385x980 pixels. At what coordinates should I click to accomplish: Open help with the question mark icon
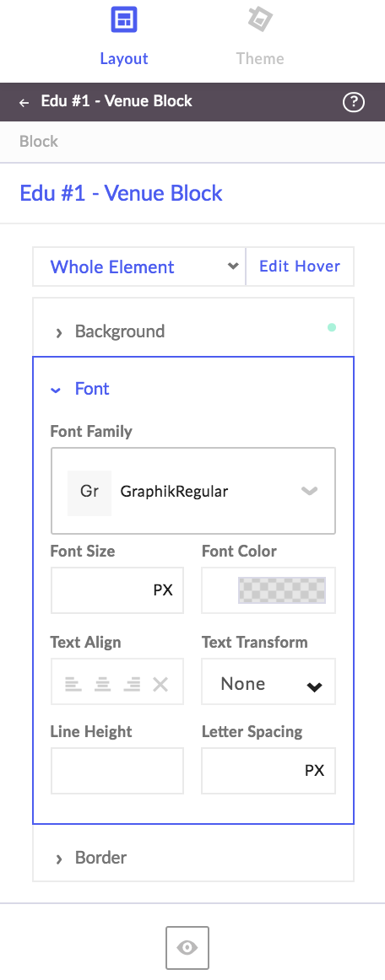(354, 102)
